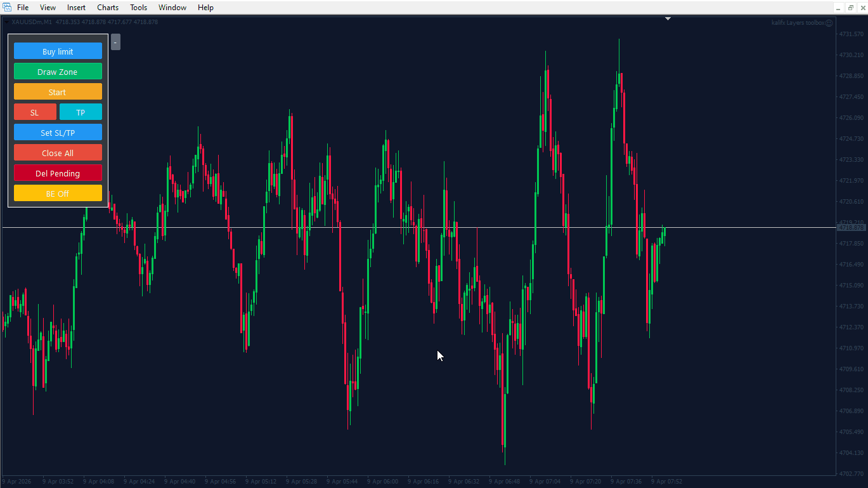
Task: Open the Tools menu
Action: pyautogui.click(x=138, y=8)
